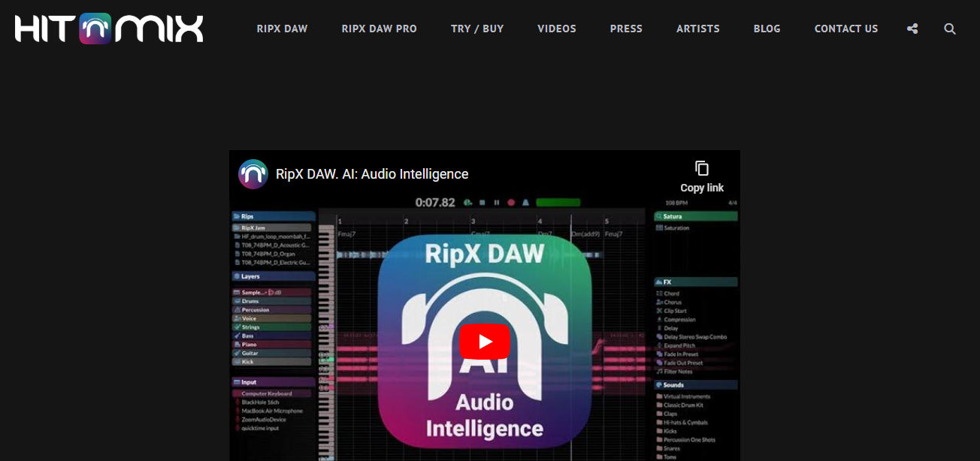Open the YouTube channel avatar icon

click(253, 174)
